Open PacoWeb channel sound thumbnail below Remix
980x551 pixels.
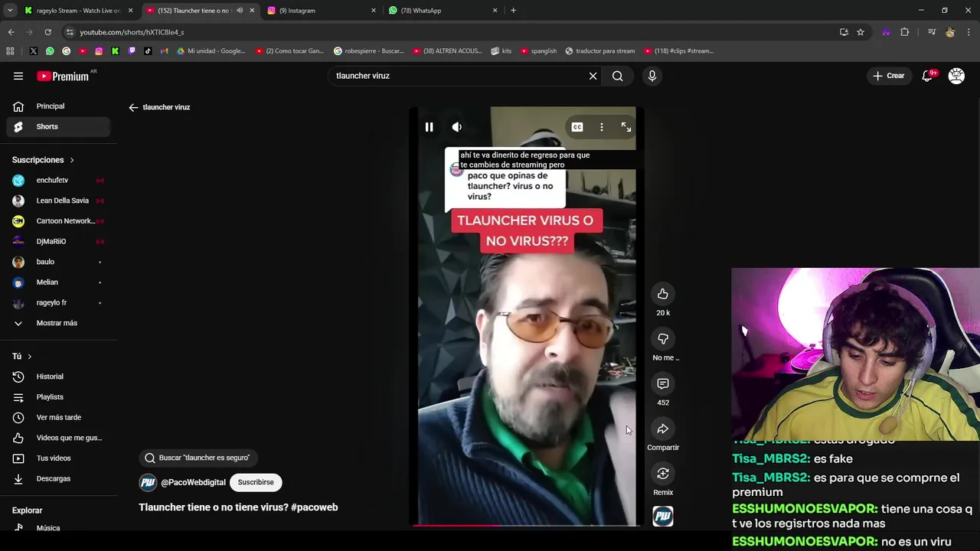pos(663,517)
